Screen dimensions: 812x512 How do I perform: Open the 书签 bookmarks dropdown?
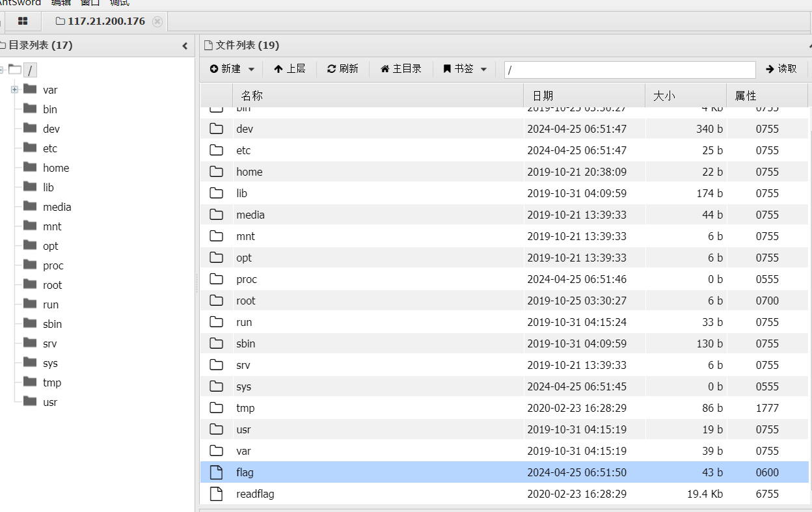coord(465,69)
